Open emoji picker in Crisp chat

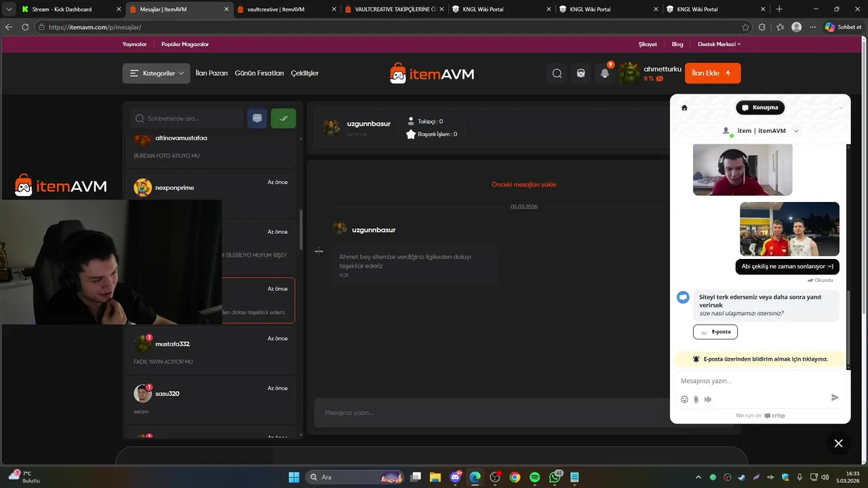tap(684, 399)
